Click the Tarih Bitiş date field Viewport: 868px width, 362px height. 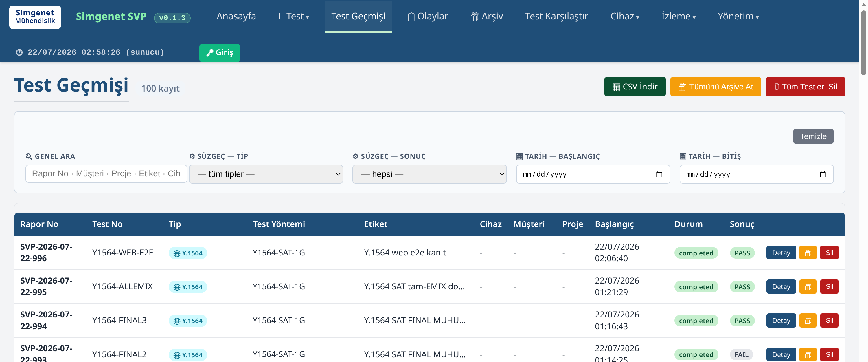pos(756,174)
